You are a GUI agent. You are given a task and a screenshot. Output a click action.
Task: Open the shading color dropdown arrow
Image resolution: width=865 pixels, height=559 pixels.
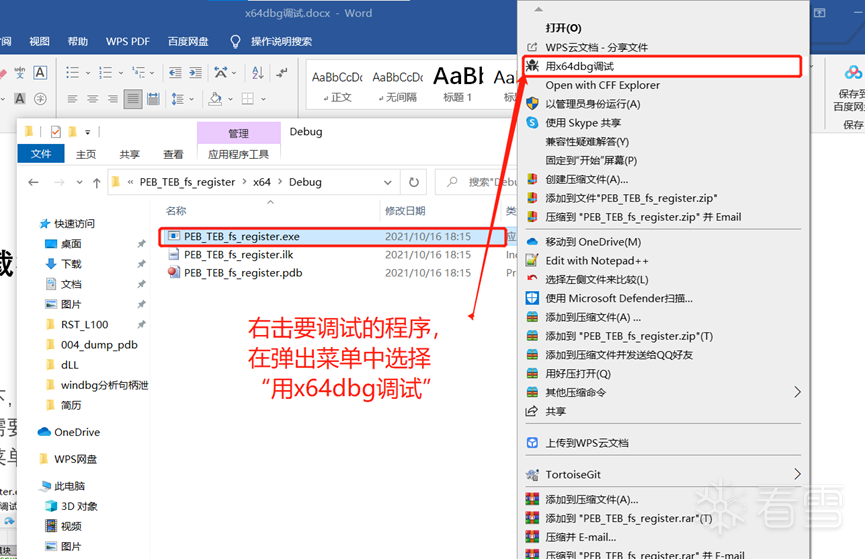click(x=230, y=99)
